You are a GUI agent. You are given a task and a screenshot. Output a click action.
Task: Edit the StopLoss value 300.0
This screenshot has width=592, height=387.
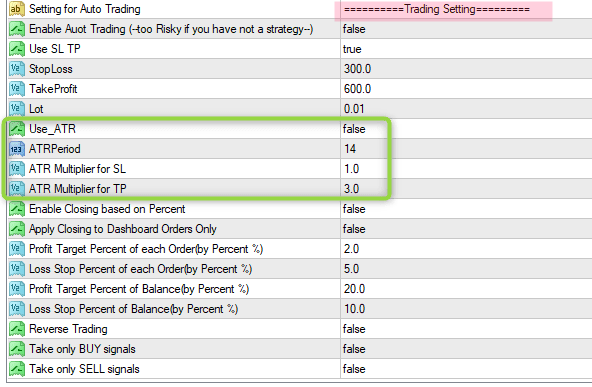pos(358,69)
